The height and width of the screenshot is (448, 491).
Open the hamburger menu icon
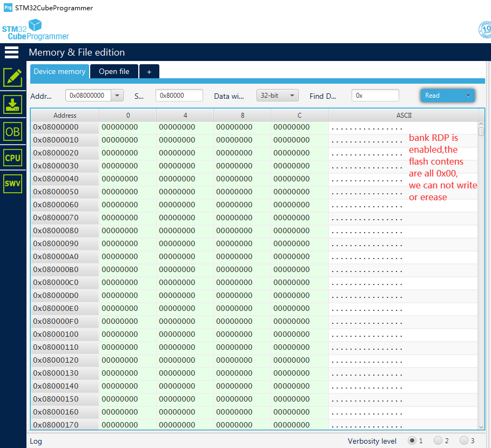point(11,52)
